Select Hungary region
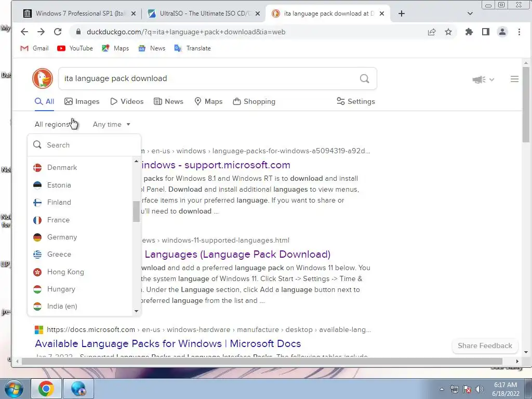 click(x=81, y=289)
